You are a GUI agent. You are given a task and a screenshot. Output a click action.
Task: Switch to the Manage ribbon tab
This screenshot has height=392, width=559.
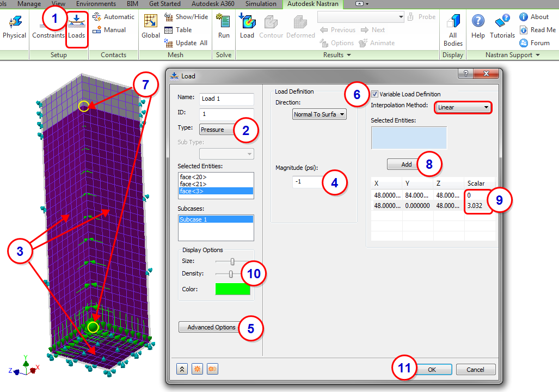point(29,4)
